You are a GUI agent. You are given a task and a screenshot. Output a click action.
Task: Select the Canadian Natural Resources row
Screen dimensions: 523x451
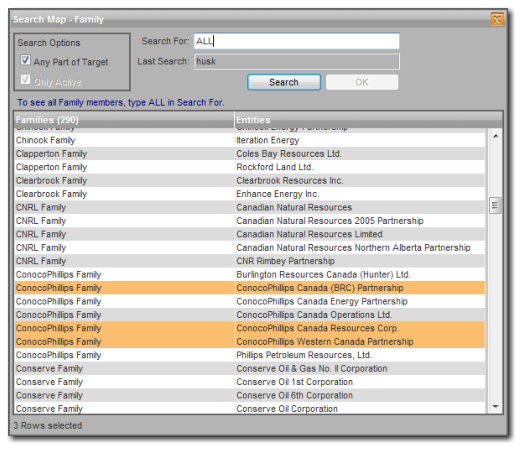coord(250,207)
